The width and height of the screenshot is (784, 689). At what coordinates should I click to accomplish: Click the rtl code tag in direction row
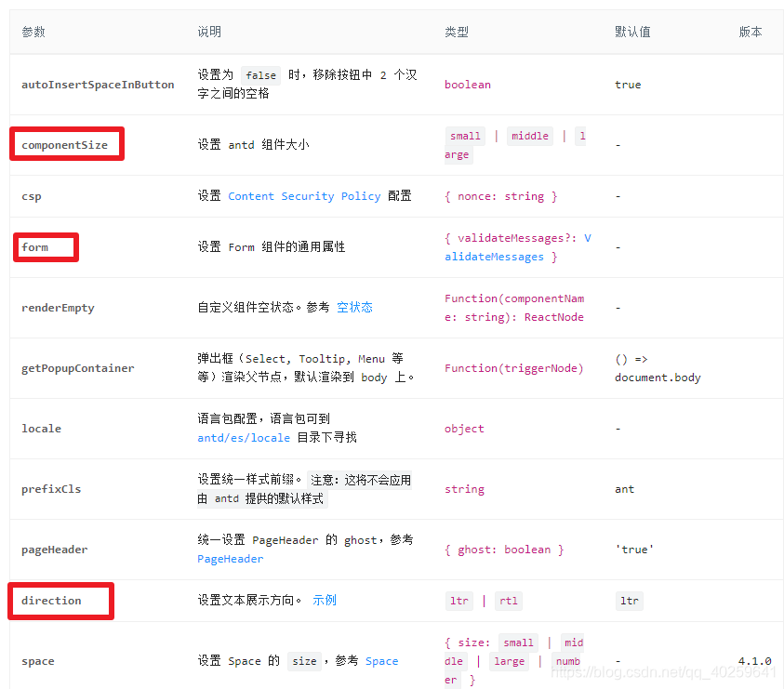[508, 601]
